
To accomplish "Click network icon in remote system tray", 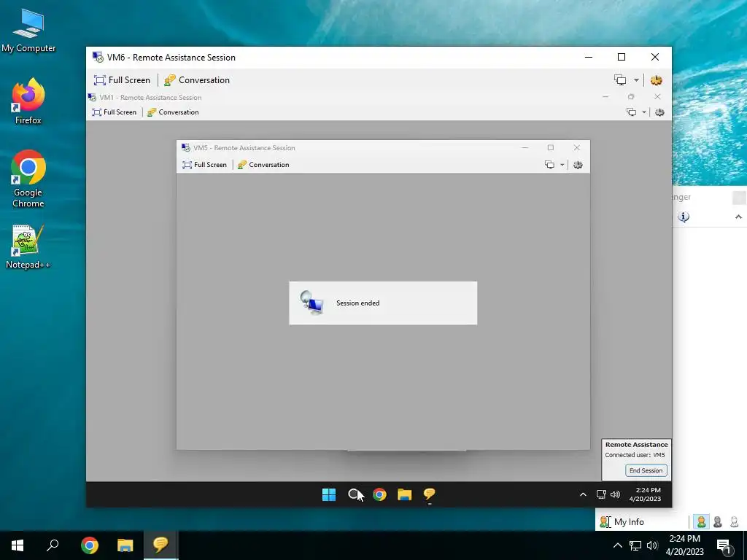I will (601, 495).
